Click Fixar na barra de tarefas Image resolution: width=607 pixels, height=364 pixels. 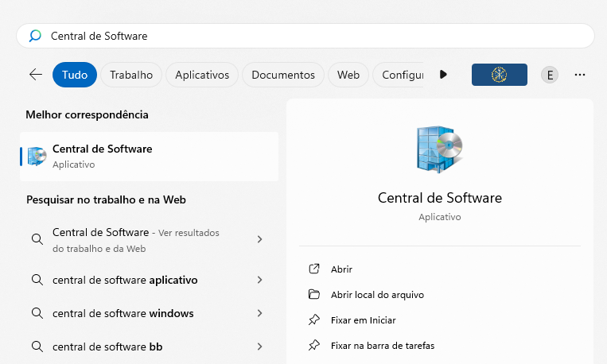coord(383,346)
